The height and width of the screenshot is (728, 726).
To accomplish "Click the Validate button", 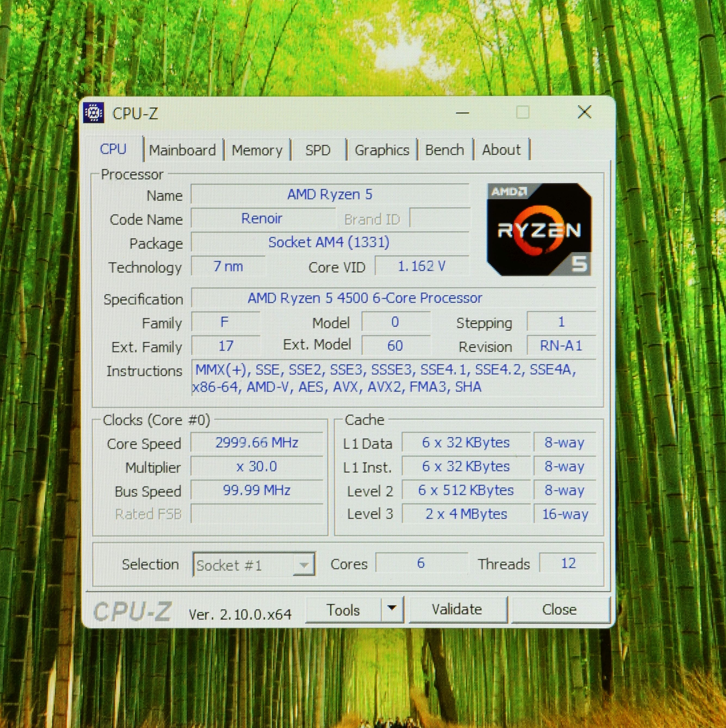I will pyautogui.click(x=457, y=609).
